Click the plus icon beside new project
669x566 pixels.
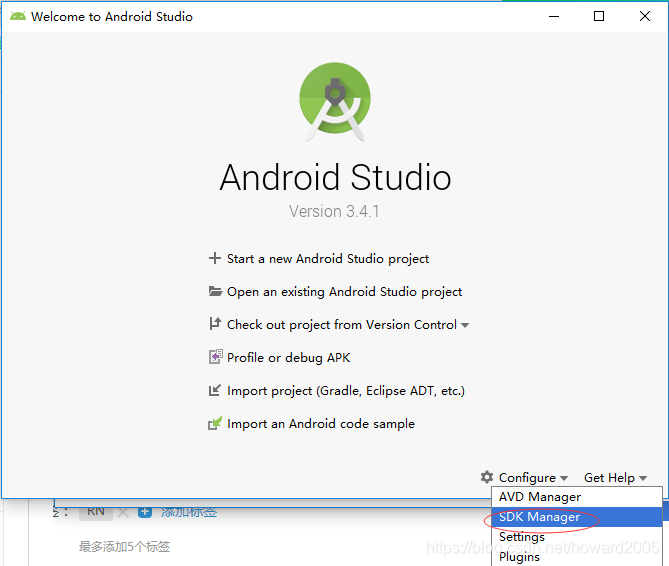click(215, 258)
